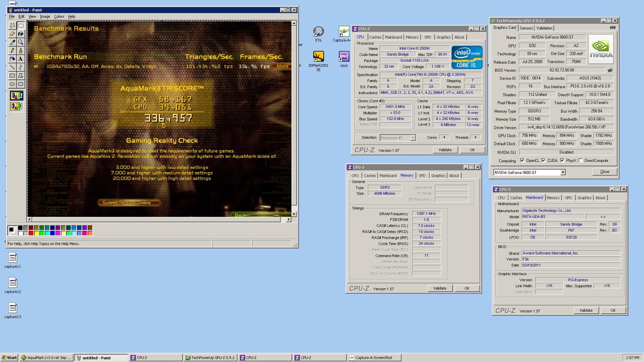
Task: Click the GPU-Z camera screenshot icon
Action: pos(613,28)
